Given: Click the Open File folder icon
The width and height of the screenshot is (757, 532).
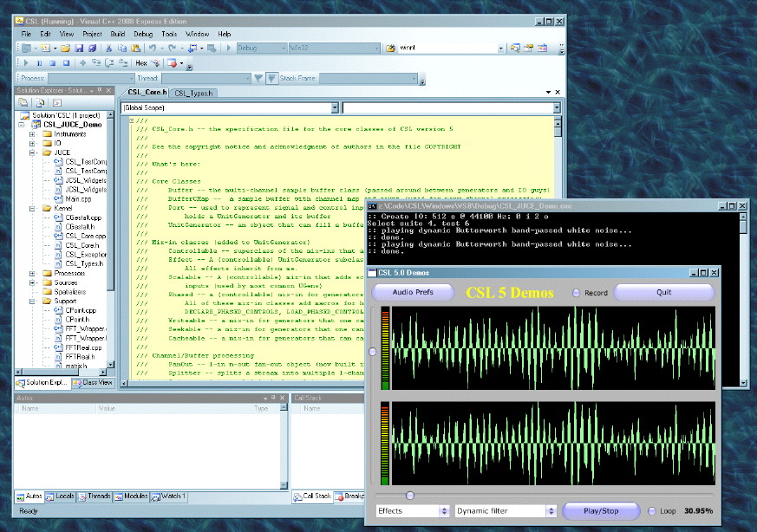Looking at the screenshot, I should [x=66, y=49].
